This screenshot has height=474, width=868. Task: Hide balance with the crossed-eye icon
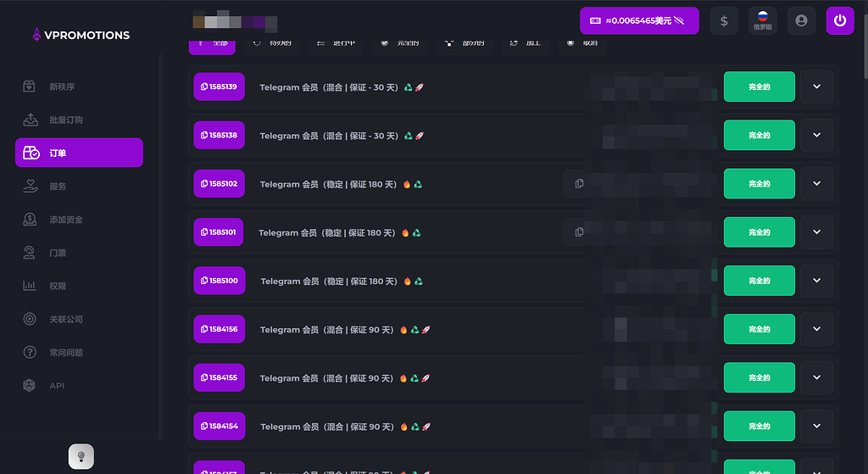tap(679, 20)
